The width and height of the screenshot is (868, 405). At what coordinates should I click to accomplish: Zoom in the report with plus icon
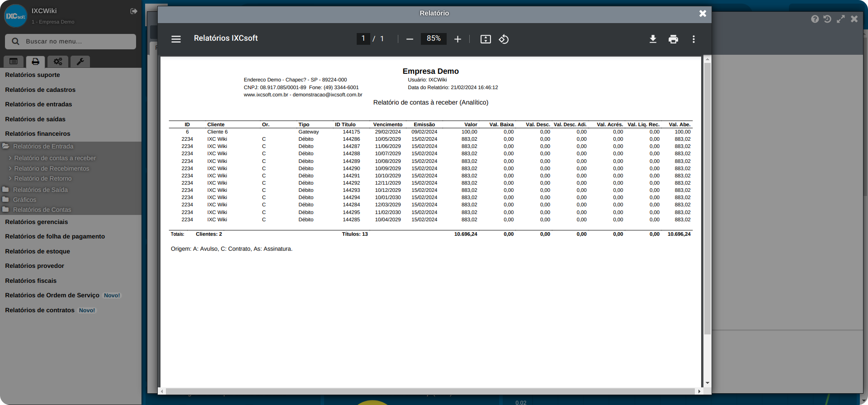(x=458, y=39)
